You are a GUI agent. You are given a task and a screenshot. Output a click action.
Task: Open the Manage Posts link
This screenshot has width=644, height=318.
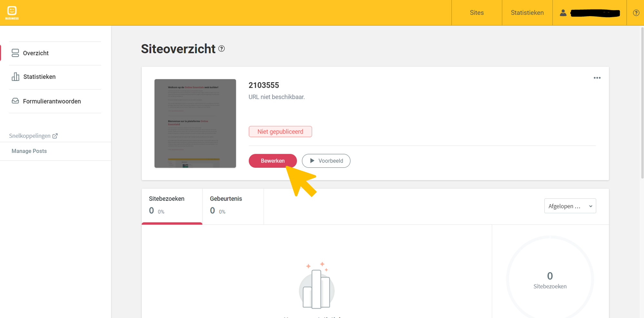tap(29, 151)
